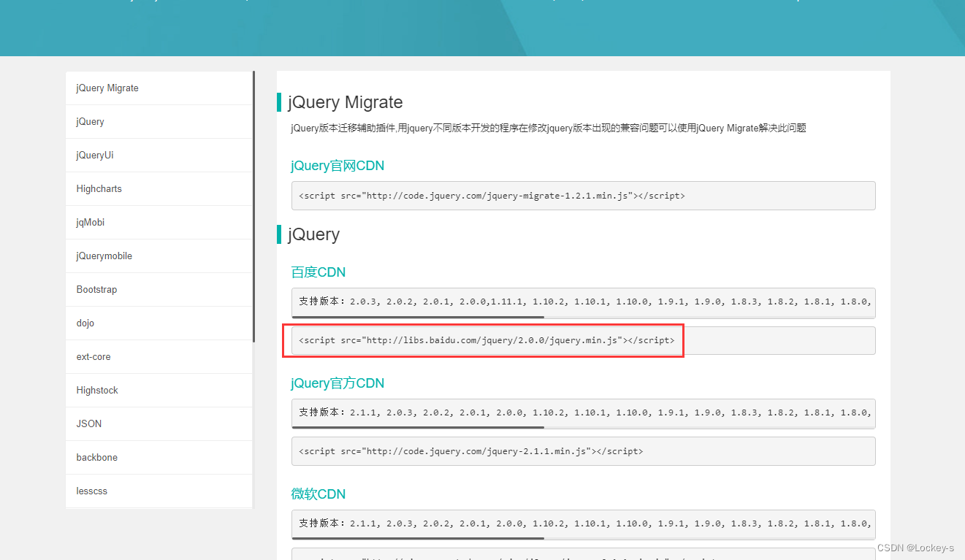
Task: Click the jQuery官网CDN subheading
Action: pos(337,166)
